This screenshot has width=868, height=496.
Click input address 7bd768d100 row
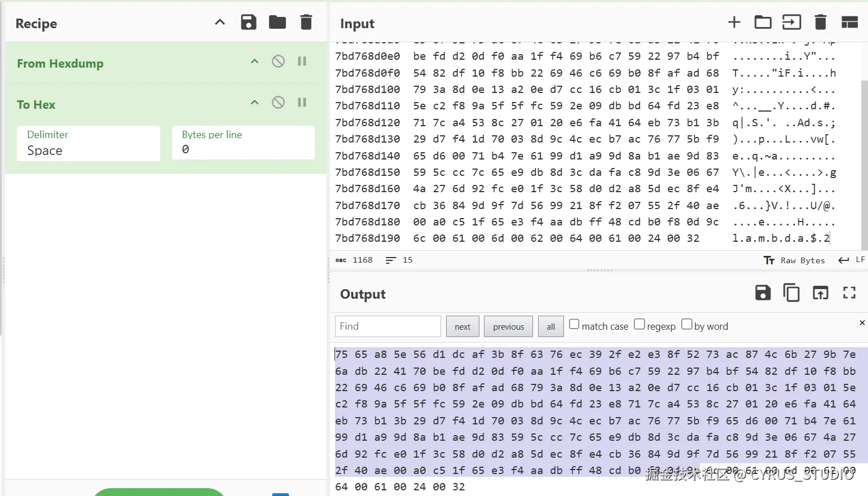coord(368,90)
